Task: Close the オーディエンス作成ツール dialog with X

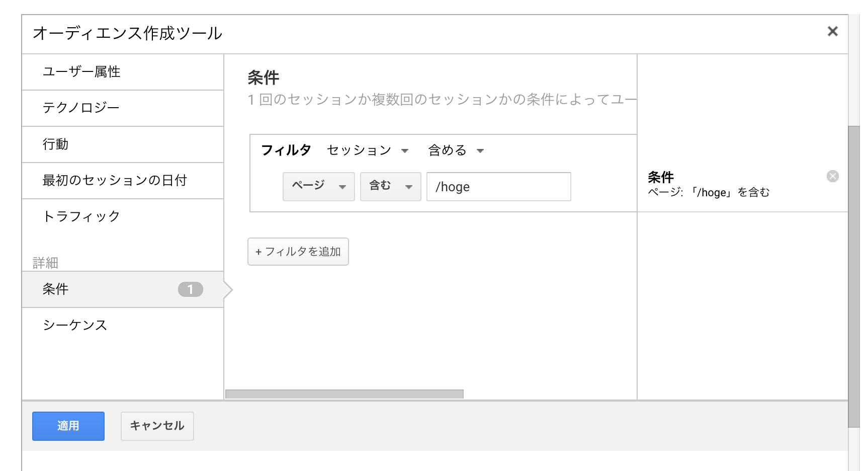Action: (x=832, y=32)
